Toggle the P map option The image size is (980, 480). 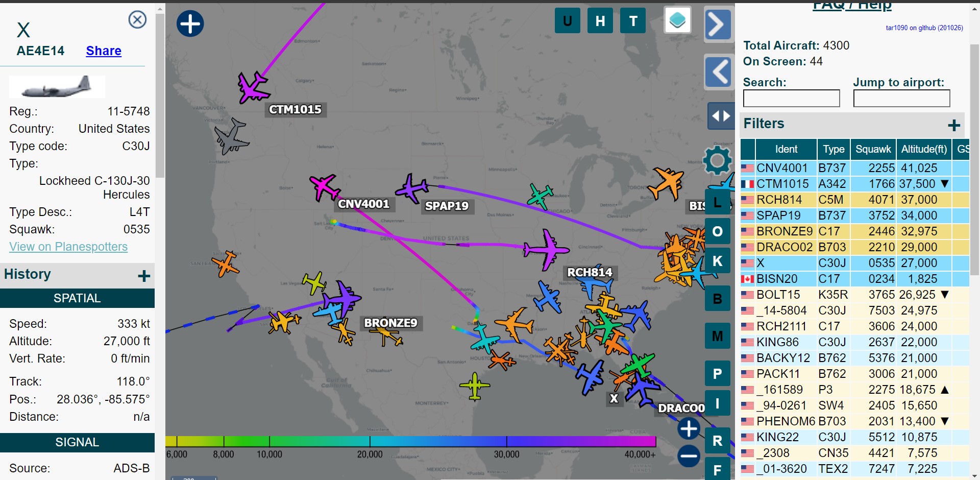coord(718,374)
